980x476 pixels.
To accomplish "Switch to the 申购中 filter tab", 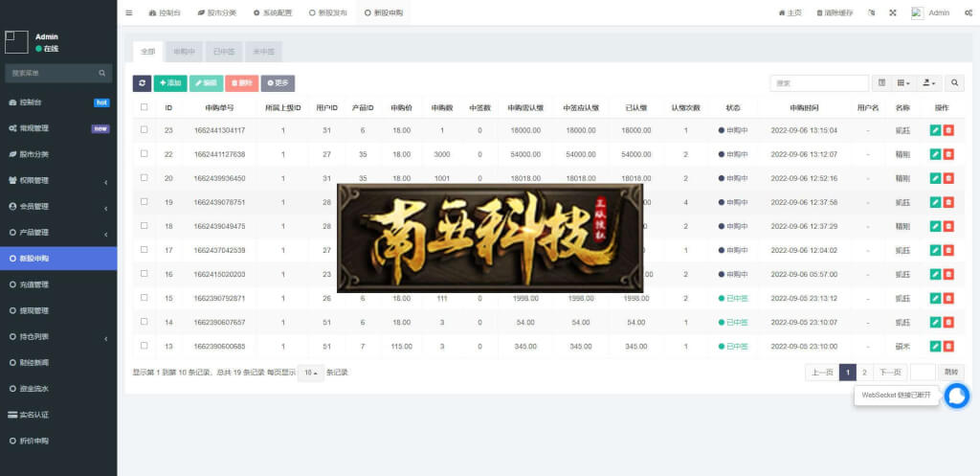I will tap(184, 52).
